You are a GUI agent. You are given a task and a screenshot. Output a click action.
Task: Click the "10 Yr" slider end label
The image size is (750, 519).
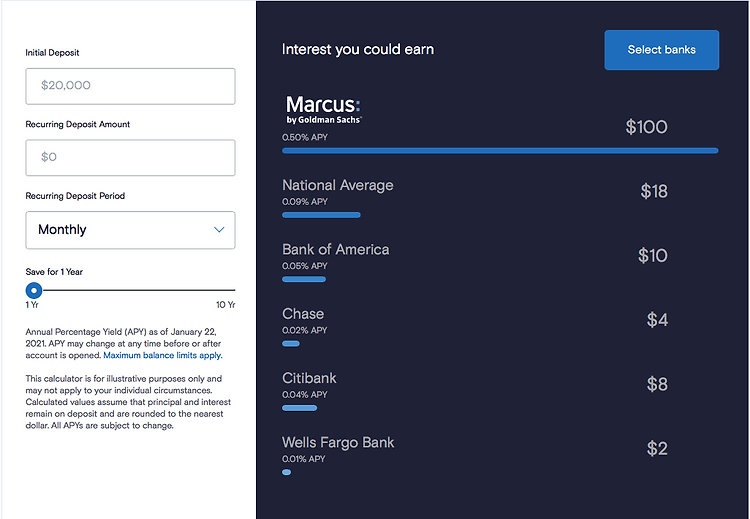pos(226,305)
